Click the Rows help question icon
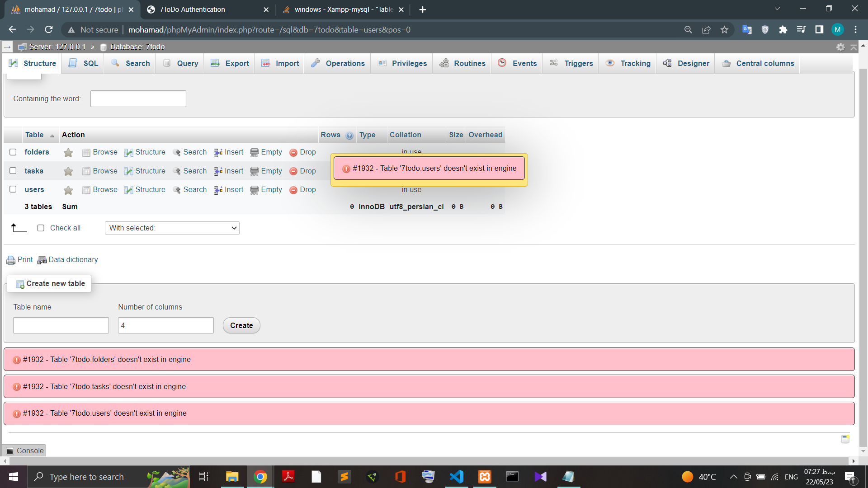The height and width of the screenshot is (488, 868). [349, 136]
